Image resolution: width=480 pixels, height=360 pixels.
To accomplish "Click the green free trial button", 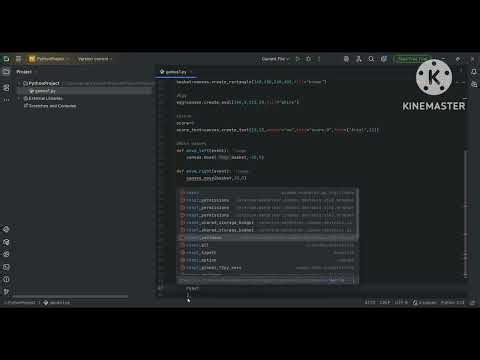I will tap(412, 59).
